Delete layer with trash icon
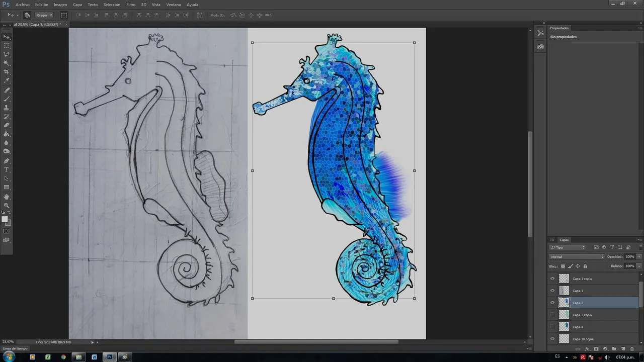This screenshot has height=362, width=644. [632, 349]
